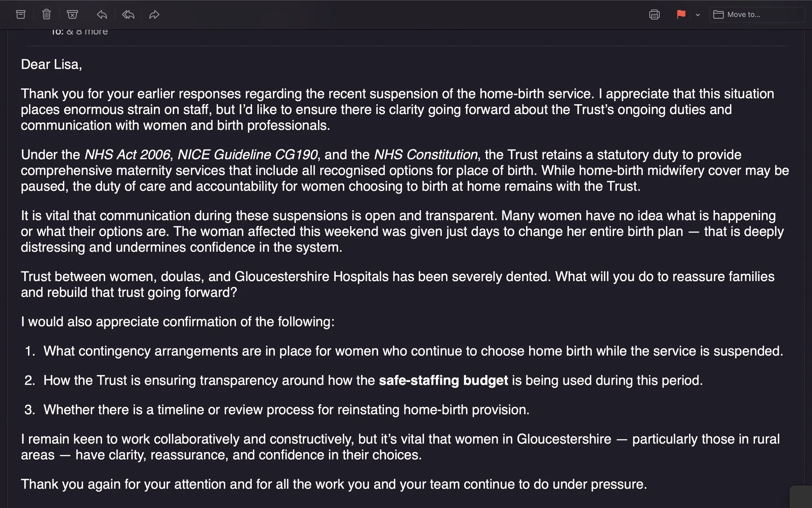Click the closing "Thank you again" sentence
This screenshot has height=508, width=812.
coord(334,484)
